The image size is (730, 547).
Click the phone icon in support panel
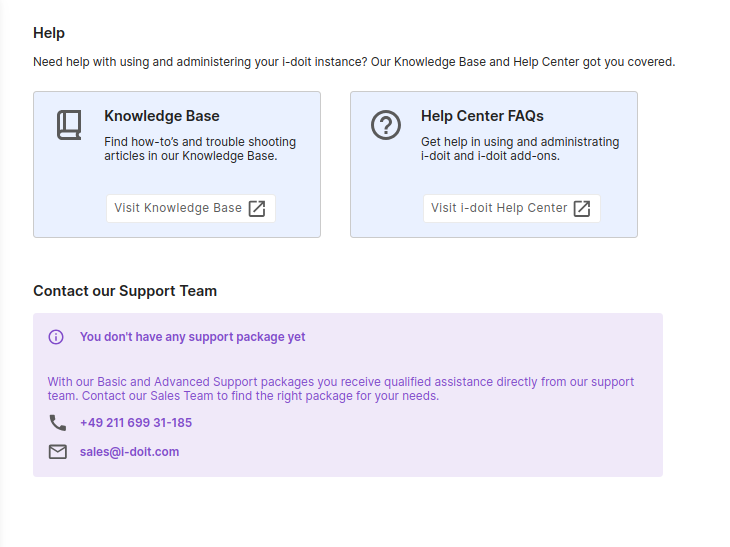click(x=58, y=423)
